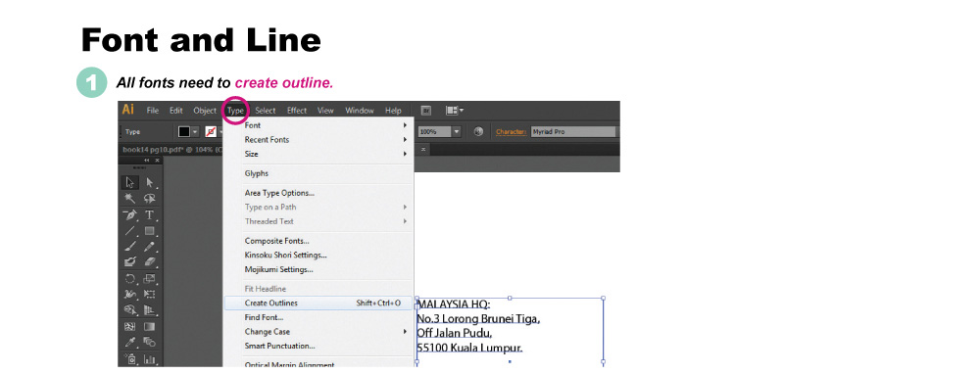The width and height of the screenshot is (980, 374).
Task: Activate the Type tool (T)
Action: pos(150,214)
